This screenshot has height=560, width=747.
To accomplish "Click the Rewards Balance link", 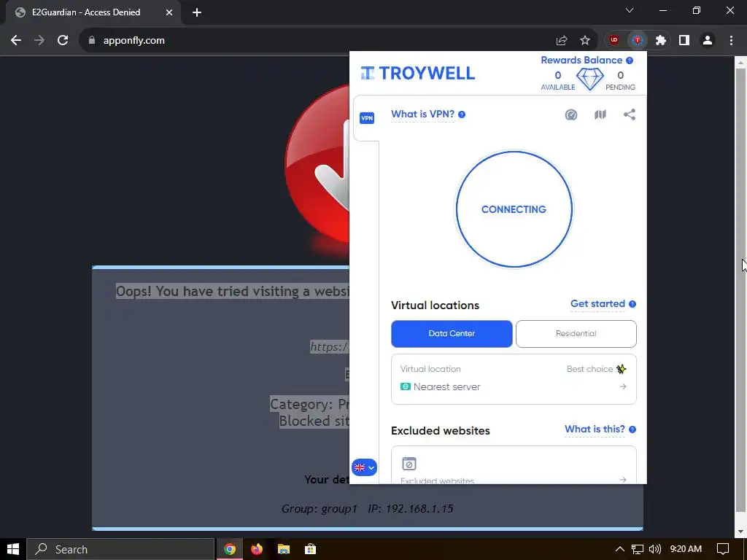I will pos(581,61).
